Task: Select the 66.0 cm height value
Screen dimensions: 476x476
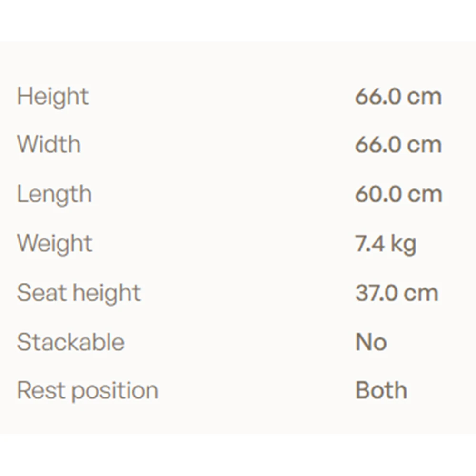Action: pyautogui.click(x=398, y=97)
